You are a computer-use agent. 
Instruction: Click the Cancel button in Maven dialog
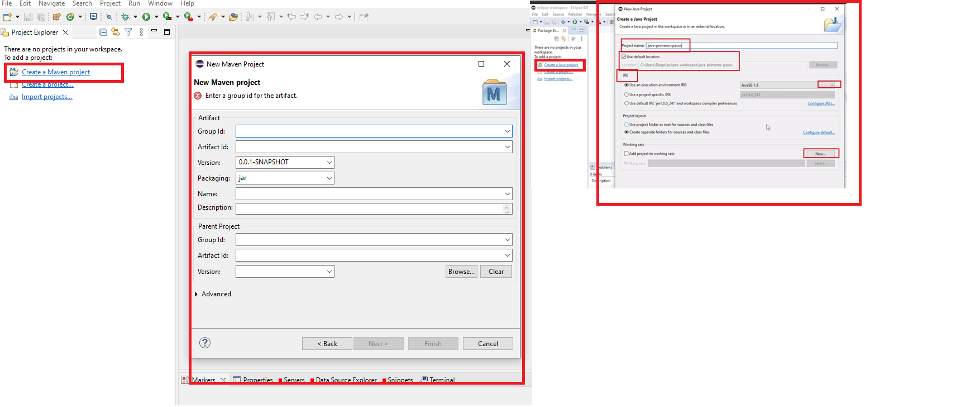pyautogui.click(x=488, y=344)
